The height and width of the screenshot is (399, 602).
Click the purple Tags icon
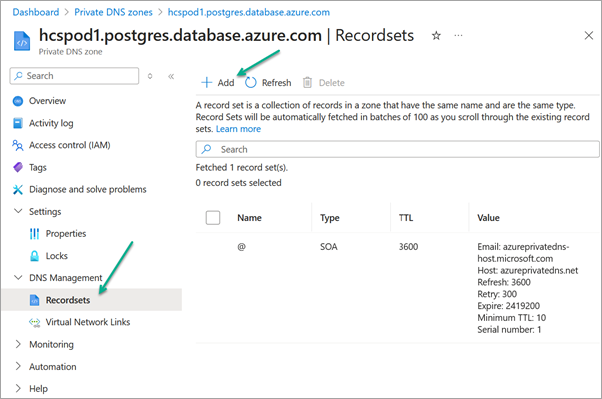pos(18,167)
